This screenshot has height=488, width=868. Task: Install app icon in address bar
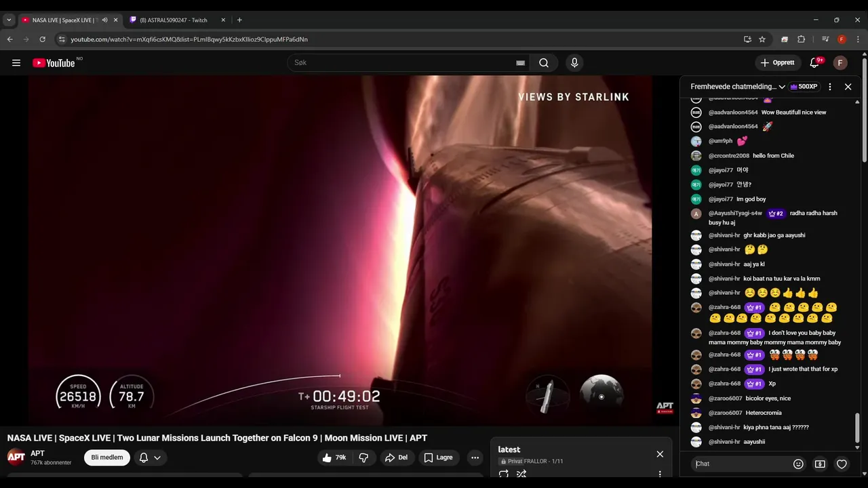point(747,39)
